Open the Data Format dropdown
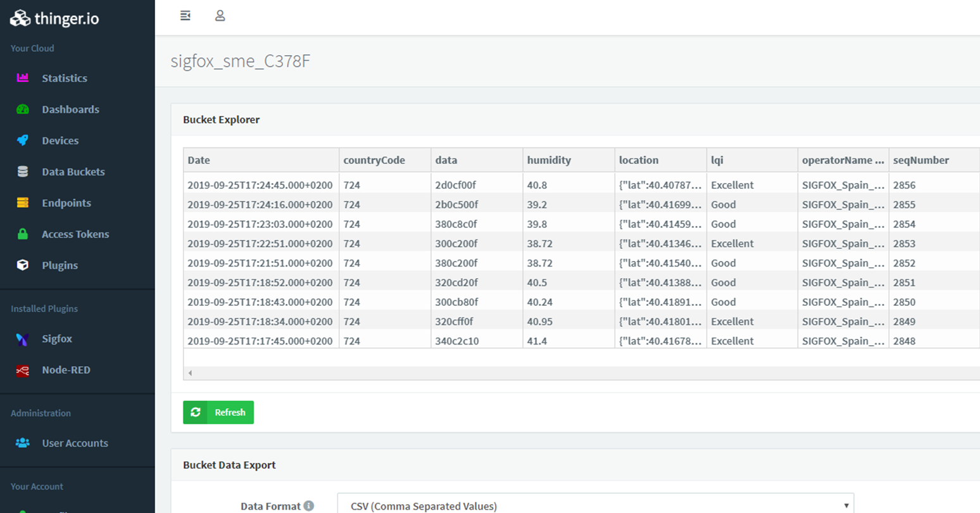The height and width of the screenshot is (513, 980). pos(595,505)
